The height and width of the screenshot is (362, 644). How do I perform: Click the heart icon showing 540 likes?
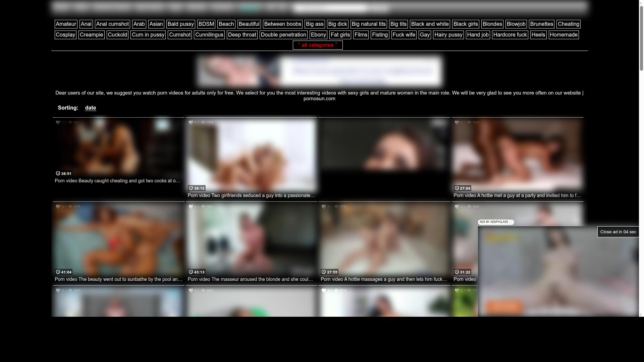(457, 207)
